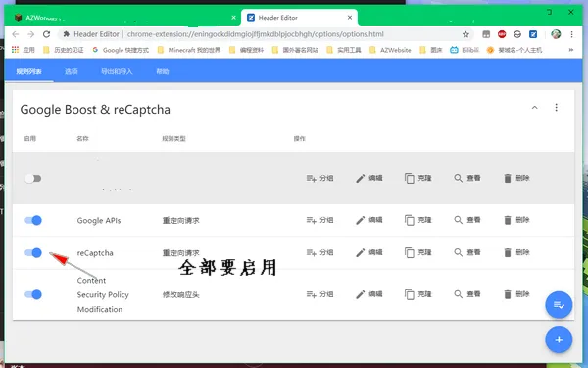Bookmark this page with the star icon
Screen dimensions: 588x368
pos(465,34)
